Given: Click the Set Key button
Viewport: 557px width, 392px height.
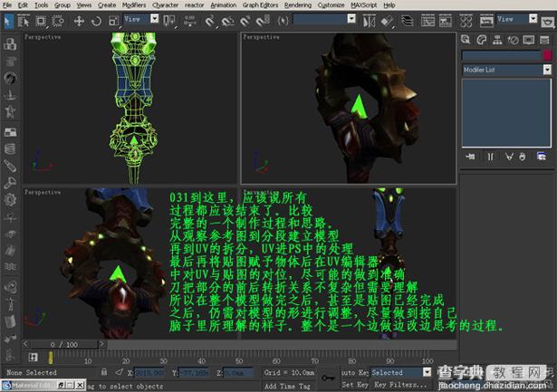Looking at the screenshot, I should [355, 385].
